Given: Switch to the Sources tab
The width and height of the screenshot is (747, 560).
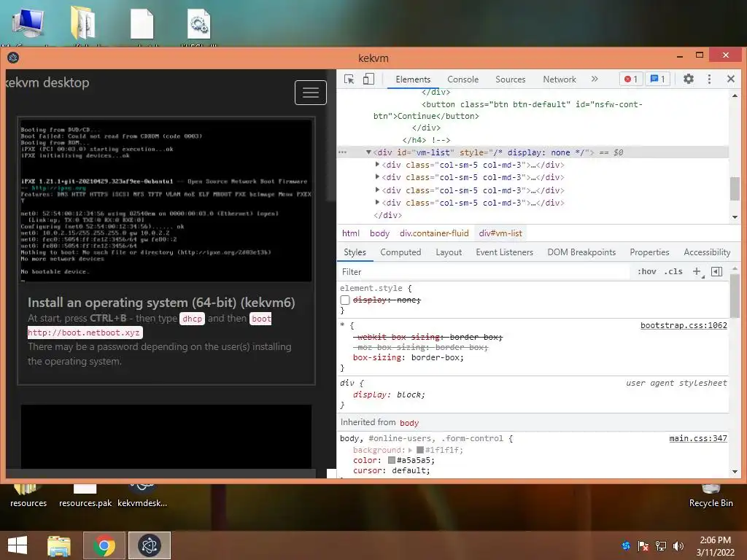Looking at the screenshot, I should pos(510,79).
